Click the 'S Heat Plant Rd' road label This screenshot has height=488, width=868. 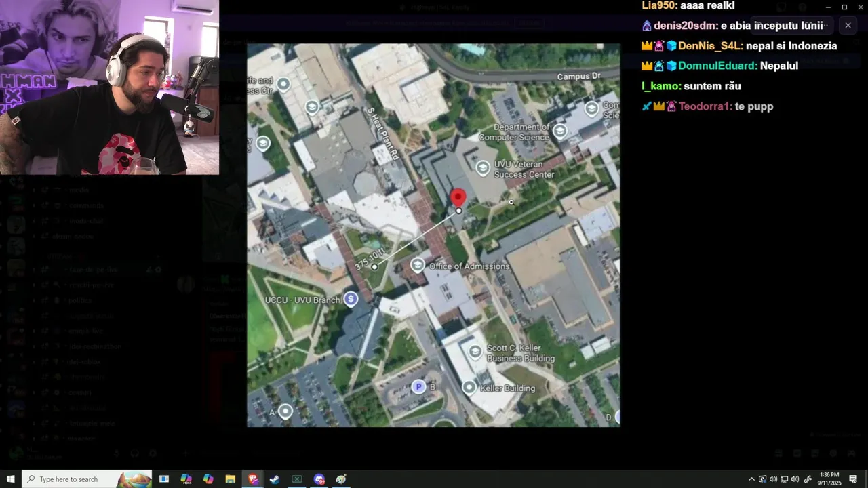(382, 136)
